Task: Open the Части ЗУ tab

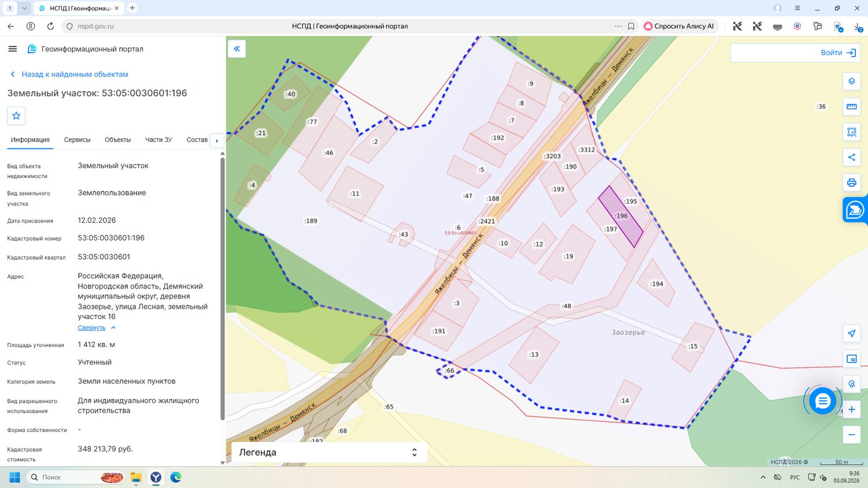Action: pyautogui.click(x=159, y=140)
